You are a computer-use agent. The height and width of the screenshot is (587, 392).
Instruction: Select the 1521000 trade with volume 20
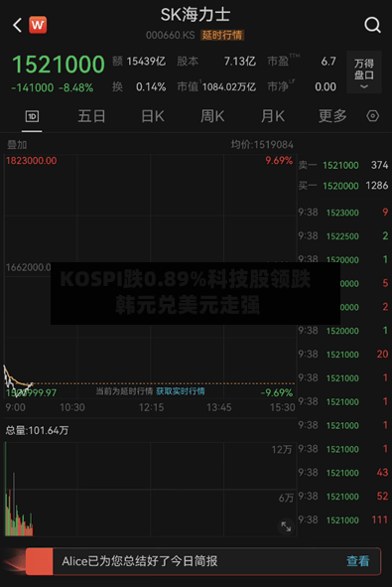click(x=343, y=355)
